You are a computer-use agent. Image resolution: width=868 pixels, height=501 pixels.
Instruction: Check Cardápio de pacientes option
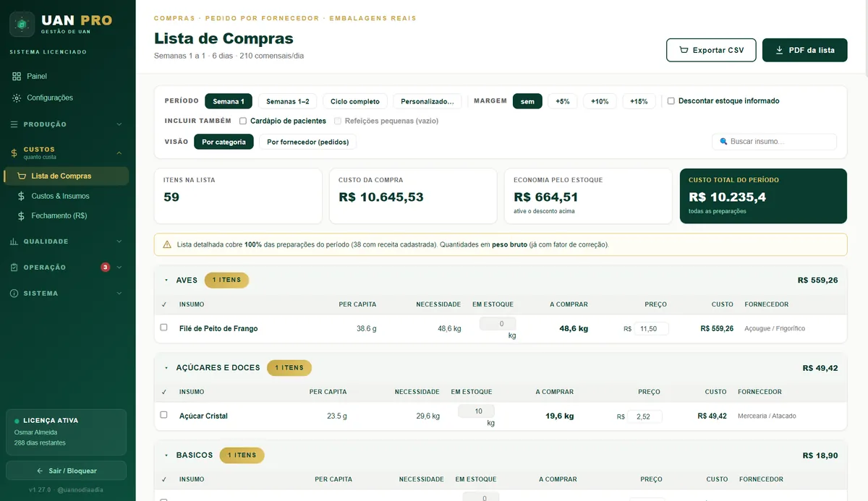243,121
